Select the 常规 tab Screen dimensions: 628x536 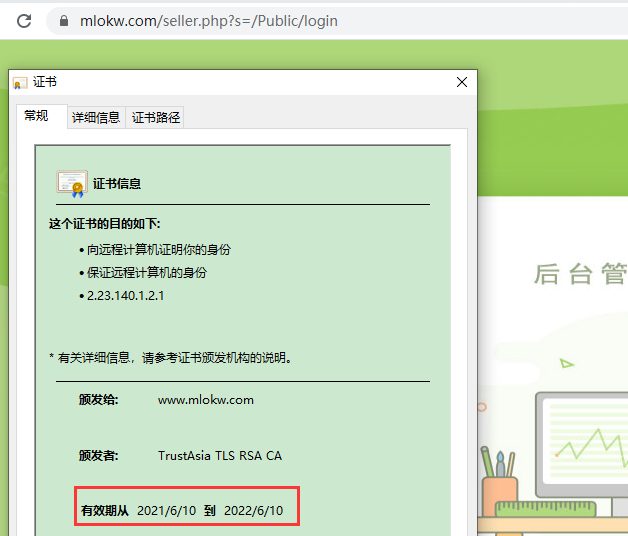tap(36, 116)
